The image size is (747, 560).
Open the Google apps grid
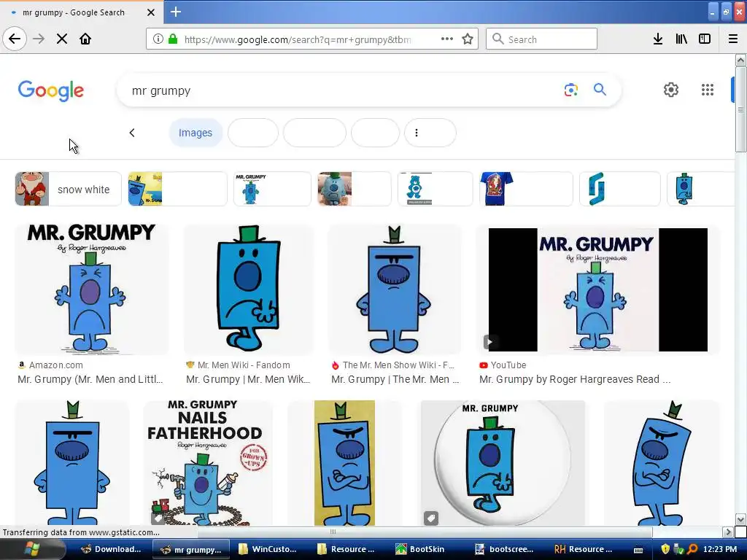(x=708, y=90)
